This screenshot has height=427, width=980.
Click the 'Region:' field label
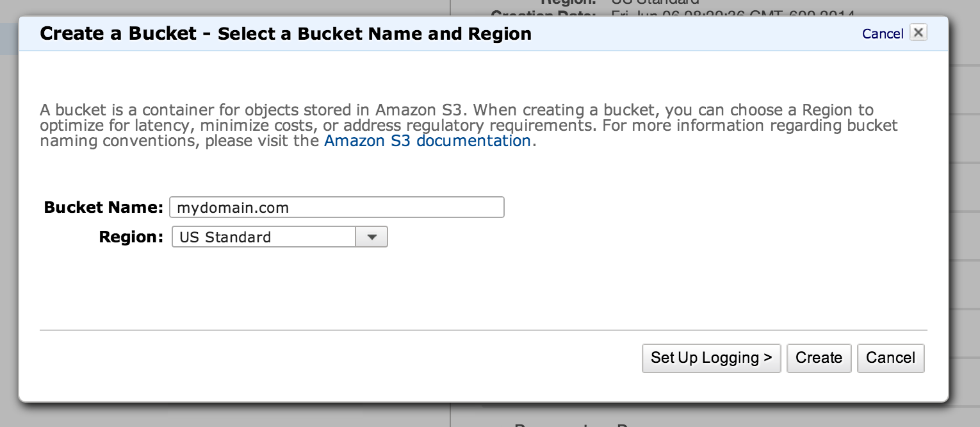[x=131, y=237]
